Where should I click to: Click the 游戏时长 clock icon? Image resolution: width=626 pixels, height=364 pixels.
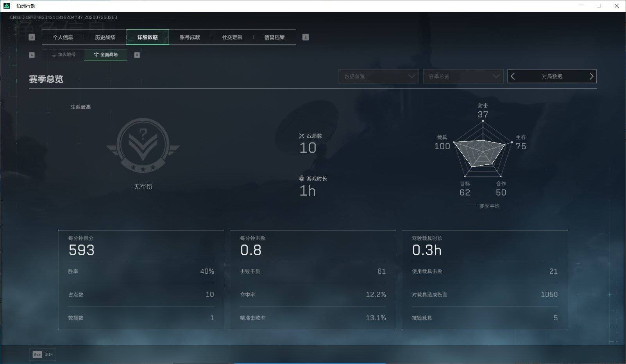[x=302, y=178]
